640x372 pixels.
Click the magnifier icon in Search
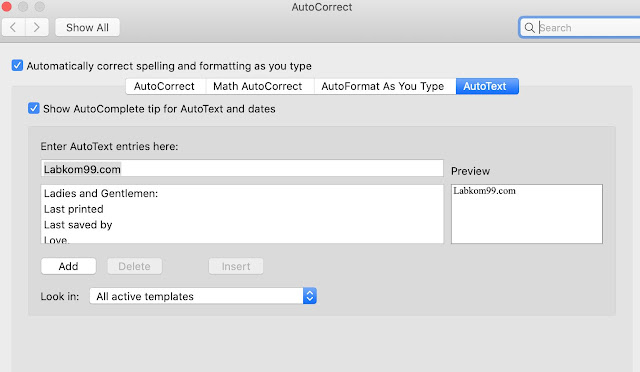click(529, 28)
